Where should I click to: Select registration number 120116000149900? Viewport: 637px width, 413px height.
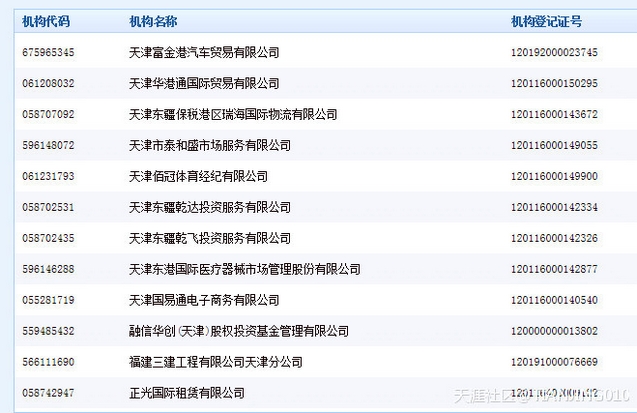tap(554, 176)
